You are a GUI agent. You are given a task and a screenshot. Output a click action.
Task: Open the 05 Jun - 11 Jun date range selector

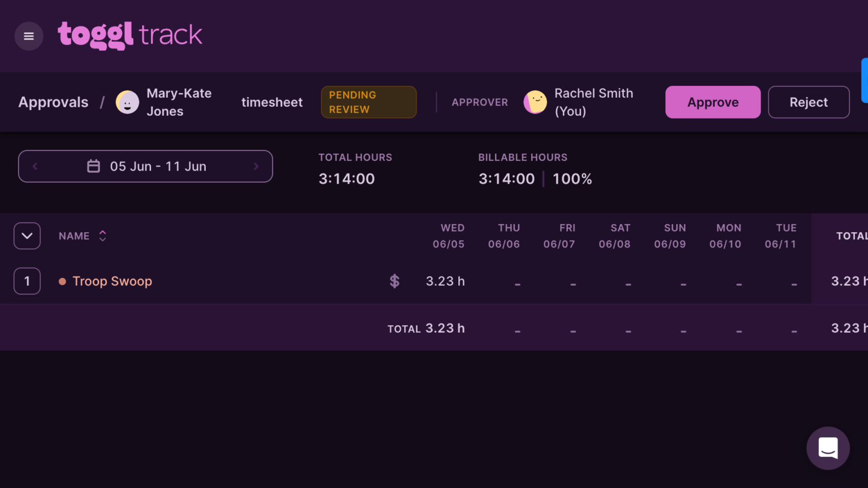point(158,166)
